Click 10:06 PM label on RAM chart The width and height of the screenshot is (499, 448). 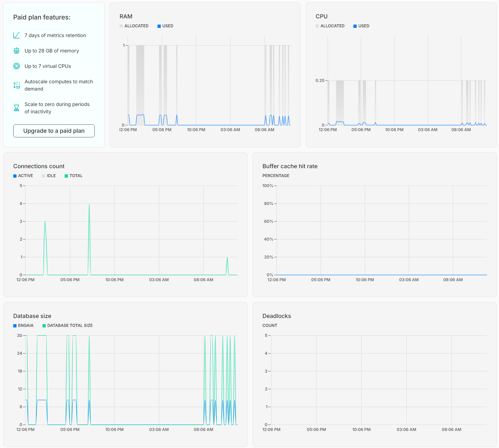(196, 130)
